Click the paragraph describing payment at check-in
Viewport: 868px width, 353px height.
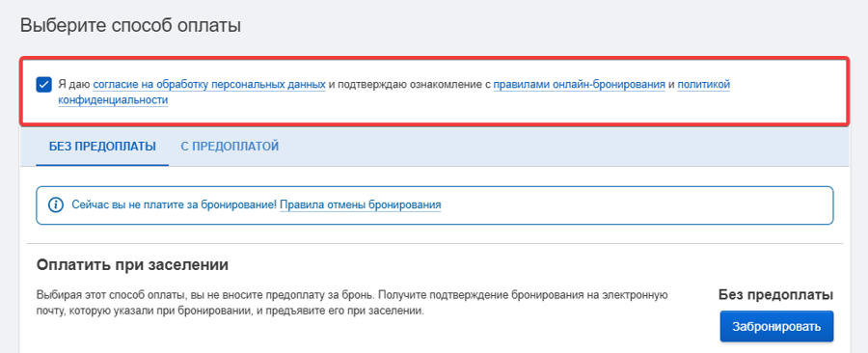(x=352, y=303)
